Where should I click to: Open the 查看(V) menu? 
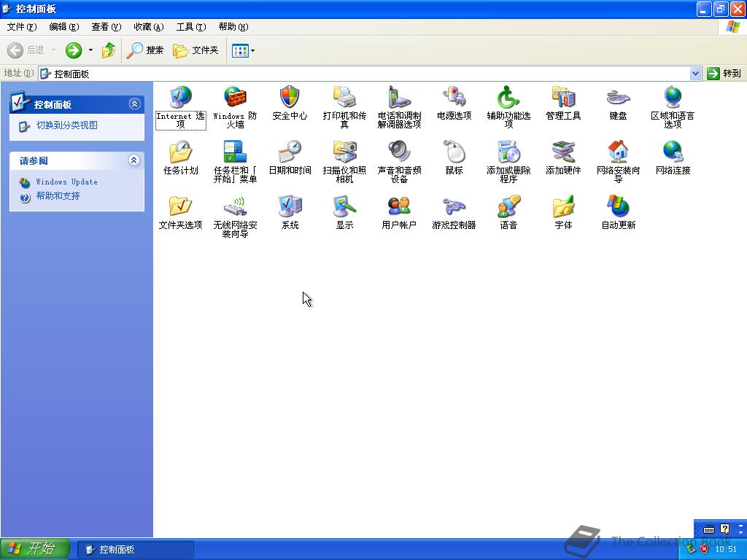107,27
